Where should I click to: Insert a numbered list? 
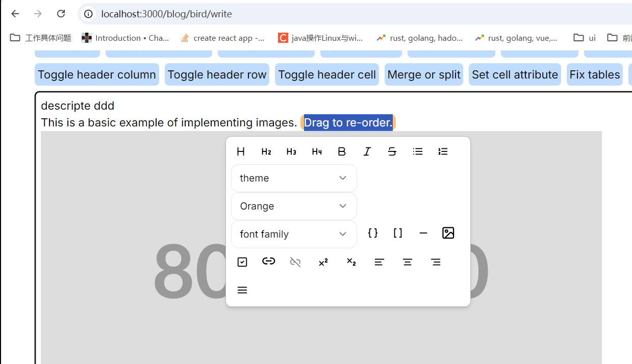click(443, 151)
